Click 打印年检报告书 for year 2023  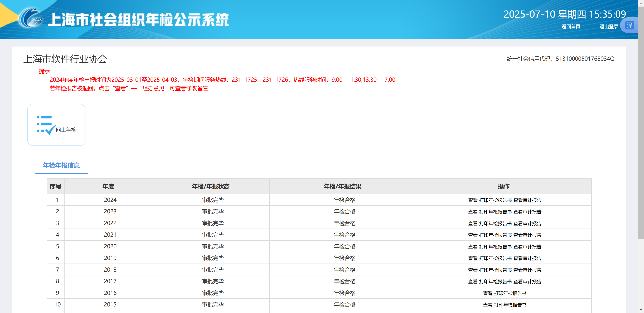(495, 212)
